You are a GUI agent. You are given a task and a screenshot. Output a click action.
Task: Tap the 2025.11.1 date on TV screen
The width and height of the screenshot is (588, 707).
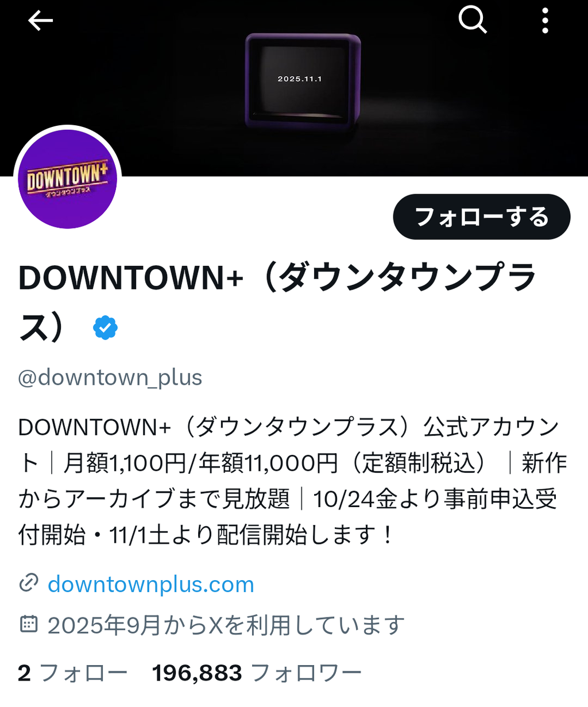[300, 79]
